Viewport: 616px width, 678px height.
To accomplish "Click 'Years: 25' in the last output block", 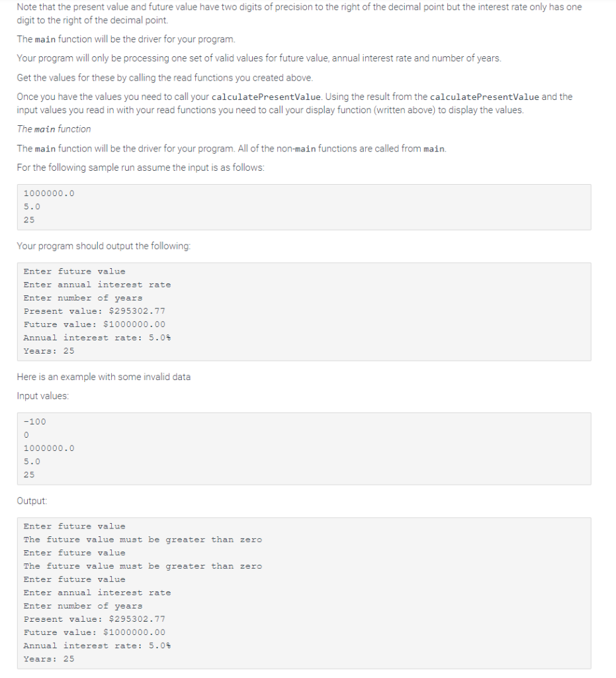I will coord(49,659).
